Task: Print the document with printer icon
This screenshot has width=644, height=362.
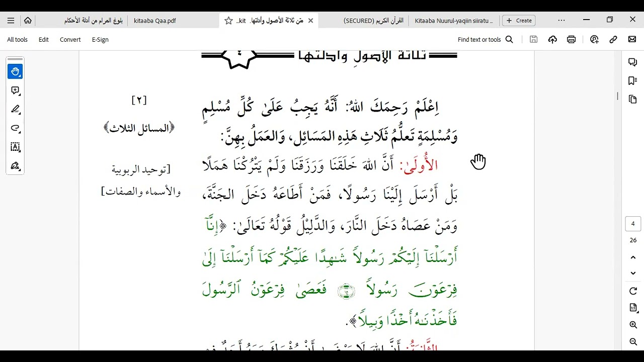Action: (x=572, y=40)
